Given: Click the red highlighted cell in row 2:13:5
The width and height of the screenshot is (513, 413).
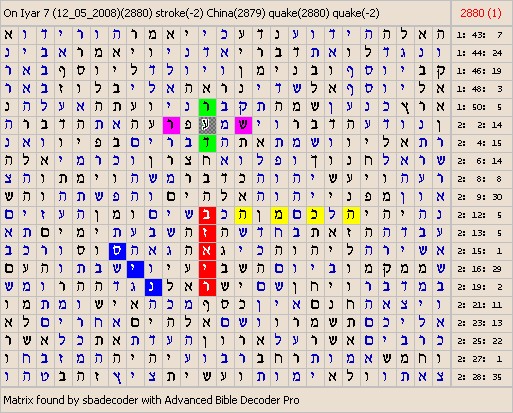Looking at the screenshot, I should [x=207, y=233].
